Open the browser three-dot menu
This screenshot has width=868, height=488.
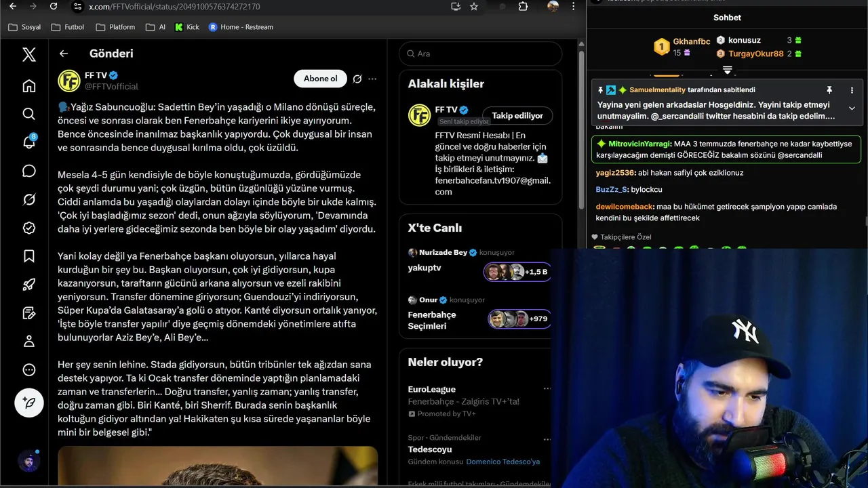pos(574,7)
